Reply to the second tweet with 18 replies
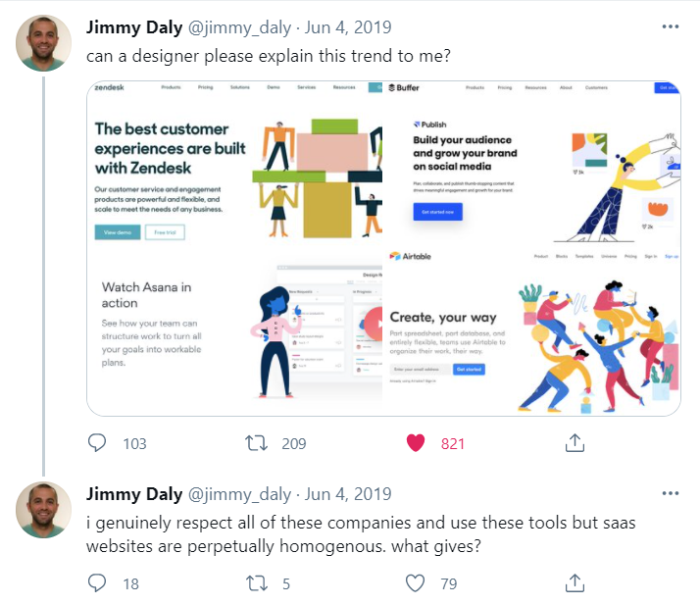 pyautogui.click(x=97, y=582)
